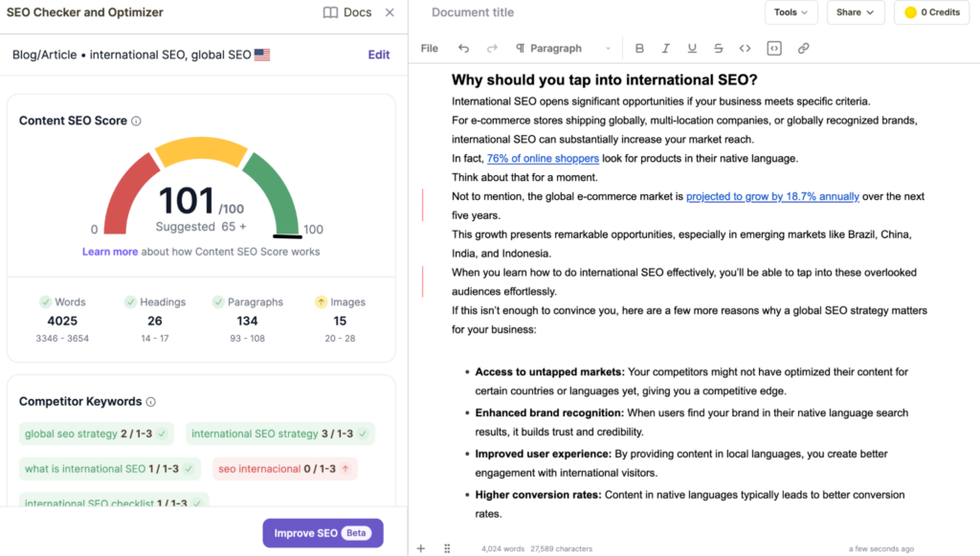
Task: Show Competitor Keywords info icon
Action: (x=150, y=402)
